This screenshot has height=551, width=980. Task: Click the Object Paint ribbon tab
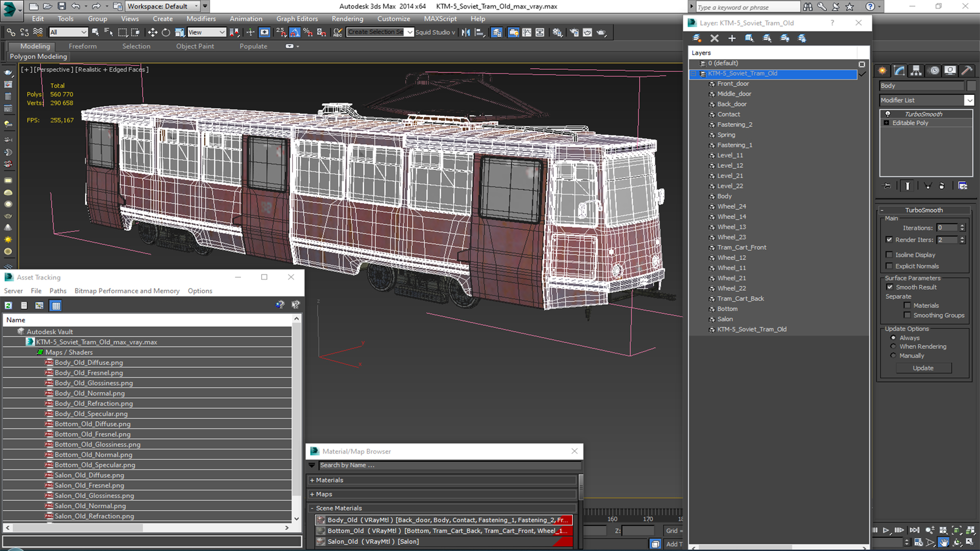[x=195, y=46]
